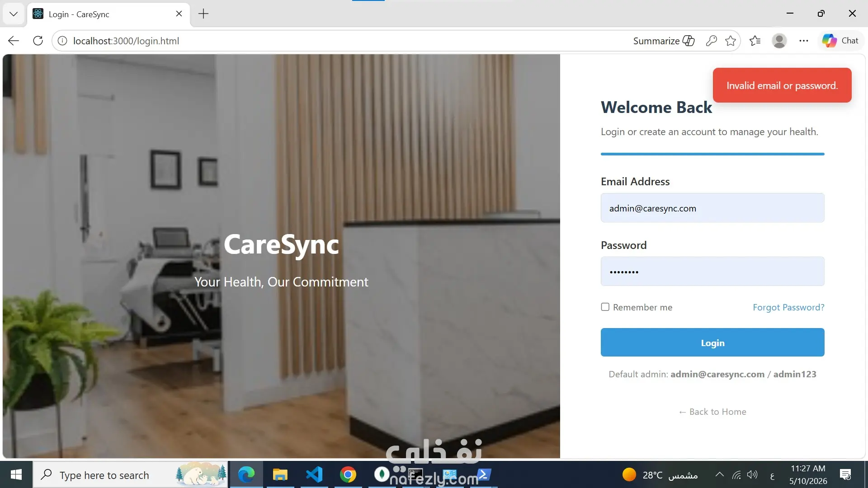Open Visual Studio Code from taskbar
The height and width of the screenshot is (488, 868).
tap(314, 474)
